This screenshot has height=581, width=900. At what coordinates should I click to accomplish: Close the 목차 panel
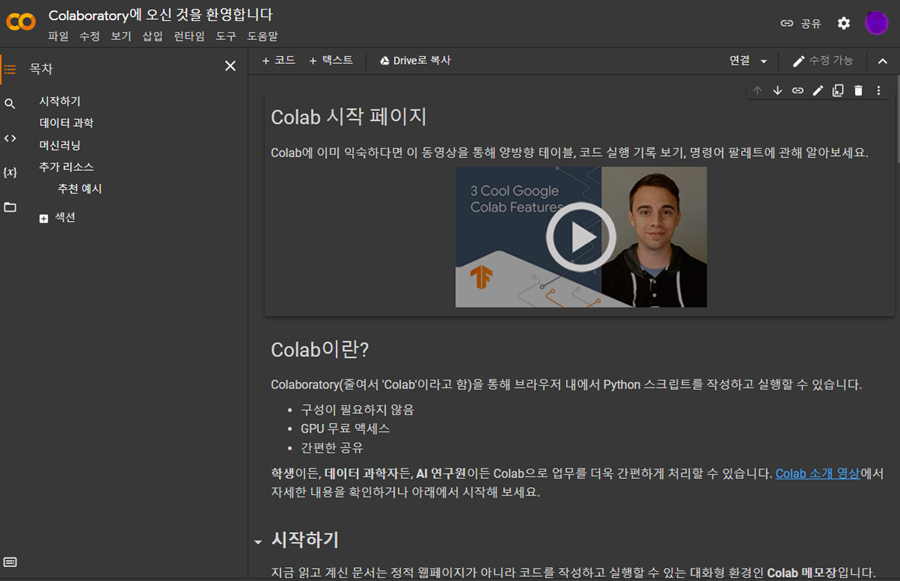click(x=230, y=66)
